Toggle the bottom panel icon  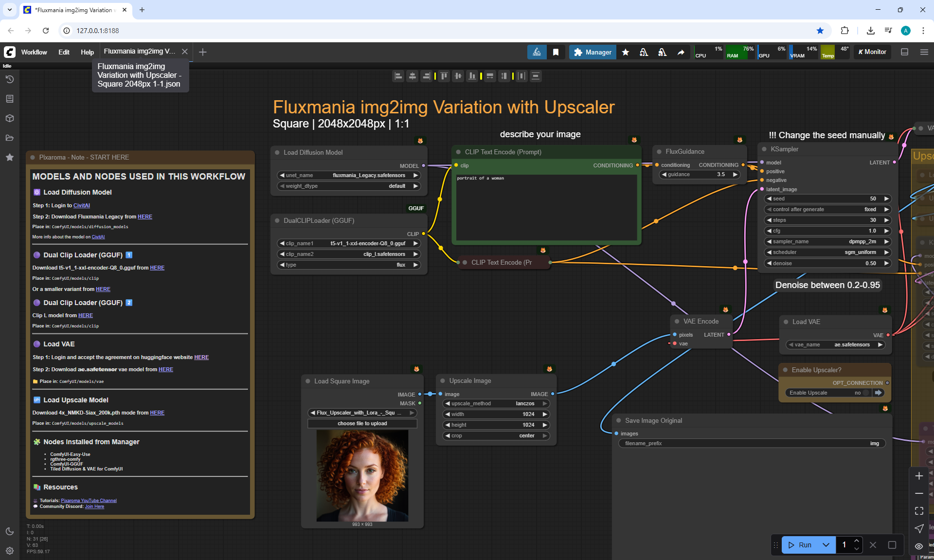904,52
